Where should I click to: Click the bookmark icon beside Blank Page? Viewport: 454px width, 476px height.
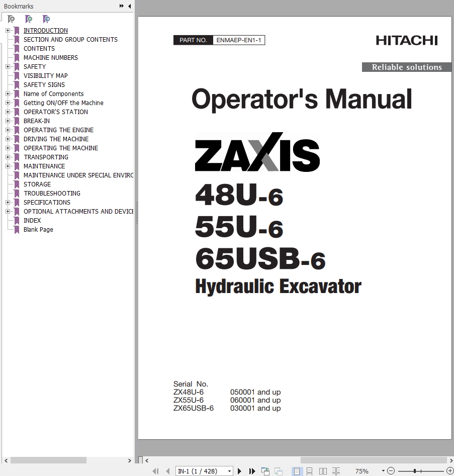[17, 230]
